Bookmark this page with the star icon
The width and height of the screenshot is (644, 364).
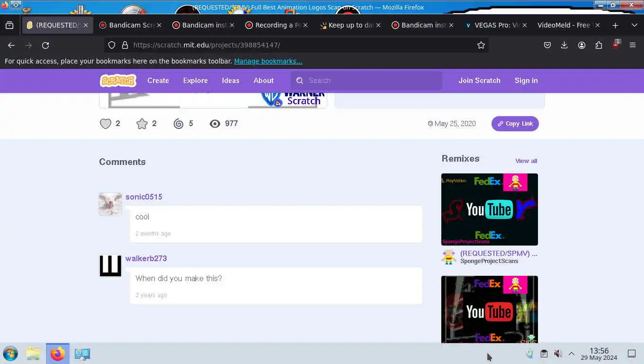(481, 45)
